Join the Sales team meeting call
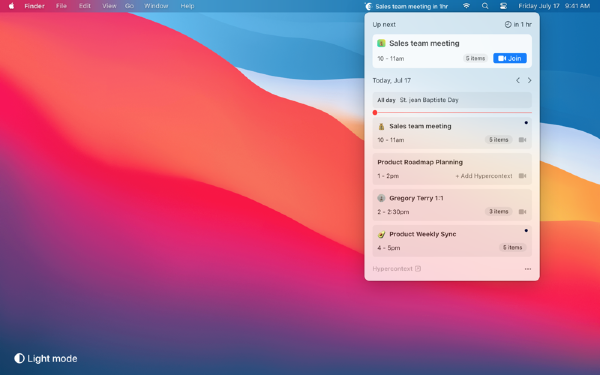 [x=510, y=58]
